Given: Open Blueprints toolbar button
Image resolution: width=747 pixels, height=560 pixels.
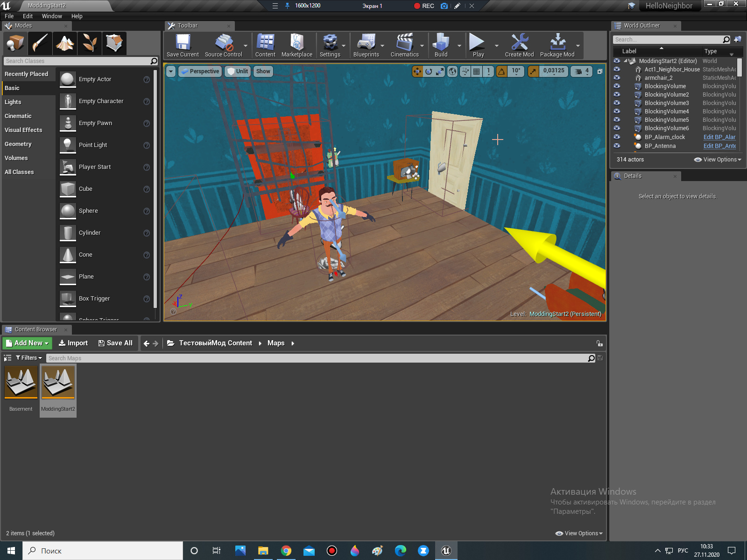Looking at the screenshot, I should (366, 46).
